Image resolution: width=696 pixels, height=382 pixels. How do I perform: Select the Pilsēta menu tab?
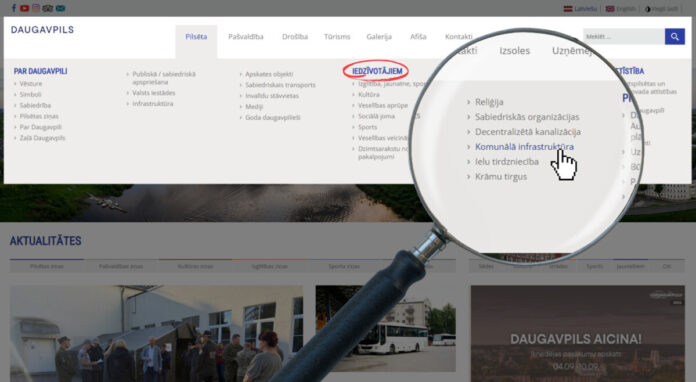pyautogui.click(x=196, y=37)
